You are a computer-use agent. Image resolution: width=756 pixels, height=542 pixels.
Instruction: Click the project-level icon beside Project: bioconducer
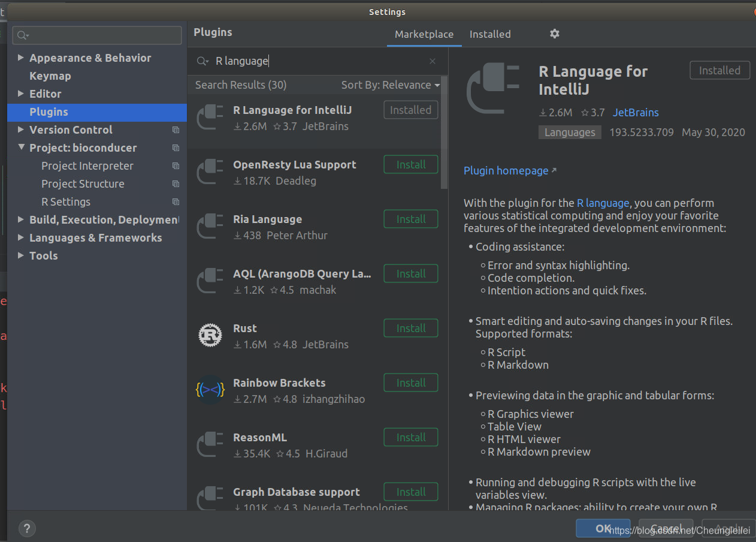(176, 148)
